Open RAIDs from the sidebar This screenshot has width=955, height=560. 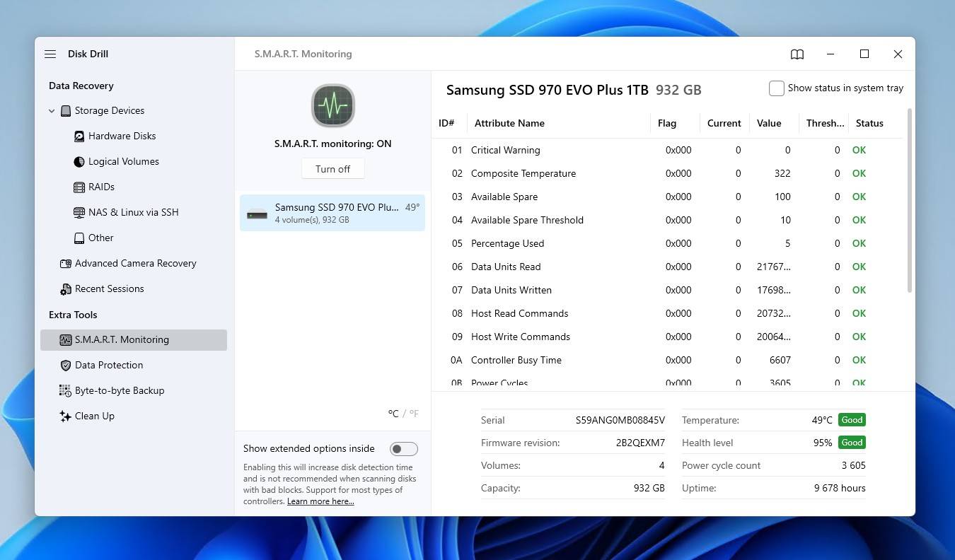pyautogui.click(x=101, y=187)
